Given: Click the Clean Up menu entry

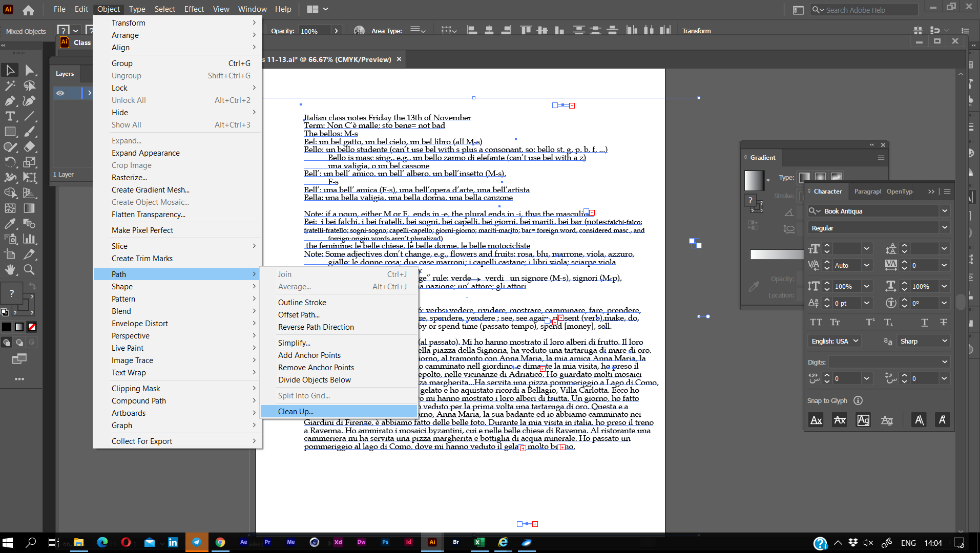Looking at the screenshot, I should [x=295, y=411].
